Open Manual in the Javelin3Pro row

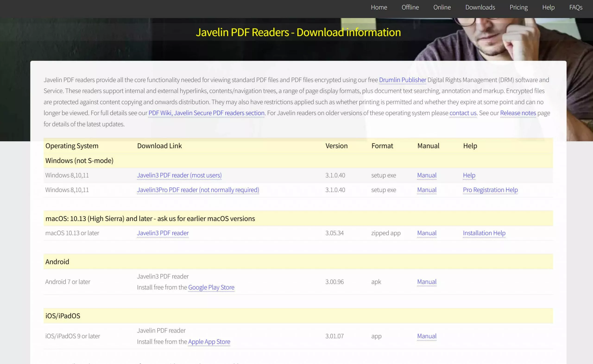(427, 190)
